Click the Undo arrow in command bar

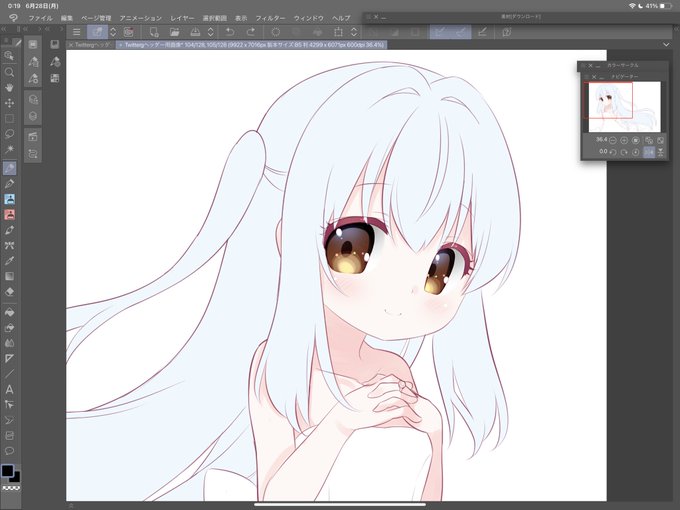230,32
